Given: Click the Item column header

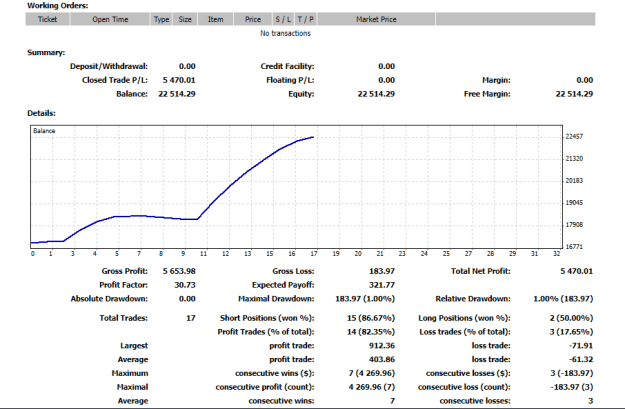Looking at the screenshot, I should tap(215, 19).
